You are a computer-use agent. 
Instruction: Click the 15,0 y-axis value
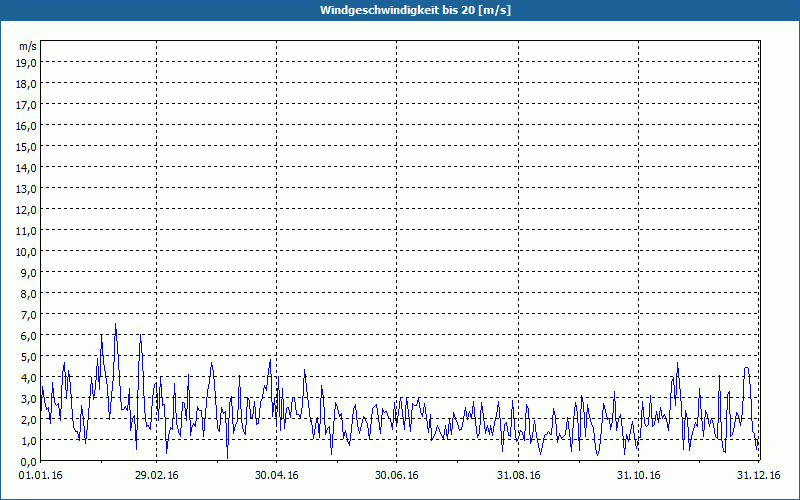click(27, 147)
